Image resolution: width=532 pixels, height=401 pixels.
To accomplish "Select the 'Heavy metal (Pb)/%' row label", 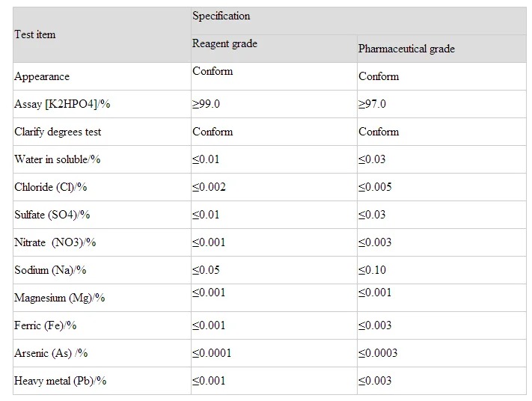I will [61, 381].
